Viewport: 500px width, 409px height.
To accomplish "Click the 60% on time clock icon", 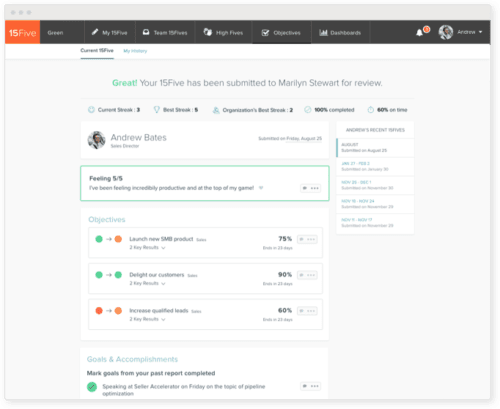I will (x=370, y=110).
